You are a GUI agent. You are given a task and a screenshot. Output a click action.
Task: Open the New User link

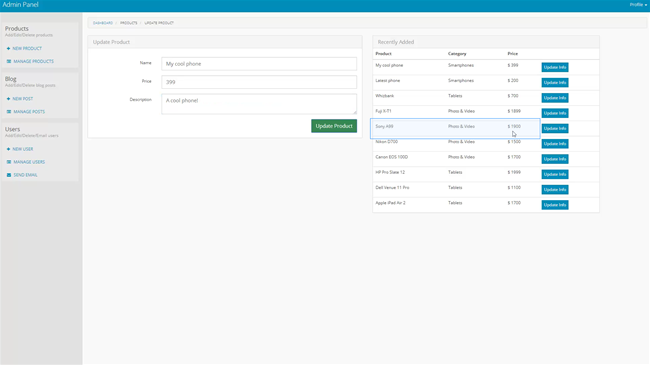tap(23, 149)
